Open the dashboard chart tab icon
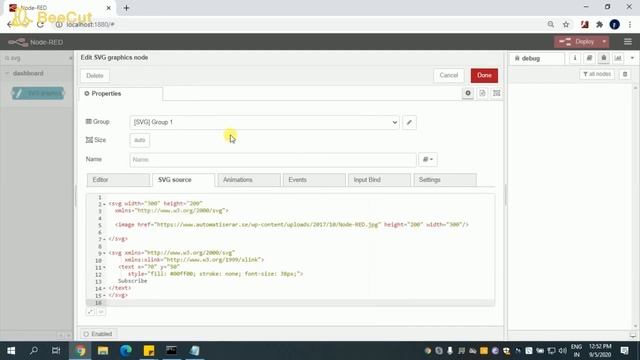The image size is (640, 360). [618, 58]
